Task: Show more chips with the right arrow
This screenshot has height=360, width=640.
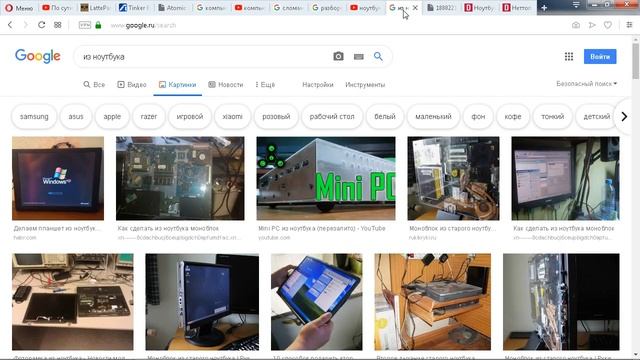Action: (624, 116)
